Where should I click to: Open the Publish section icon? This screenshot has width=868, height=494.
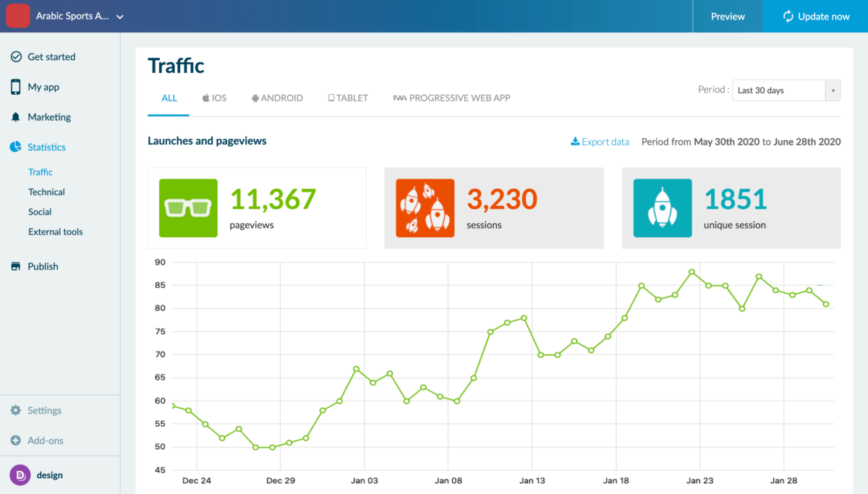coord(15,266)
